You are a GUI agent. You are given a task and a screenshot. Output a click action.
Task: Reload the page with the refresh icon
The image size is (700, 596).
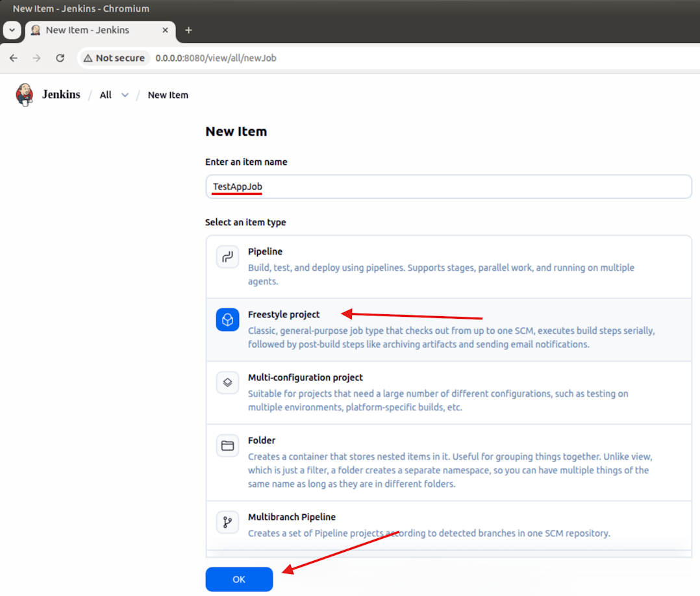[x=60, y=58]
